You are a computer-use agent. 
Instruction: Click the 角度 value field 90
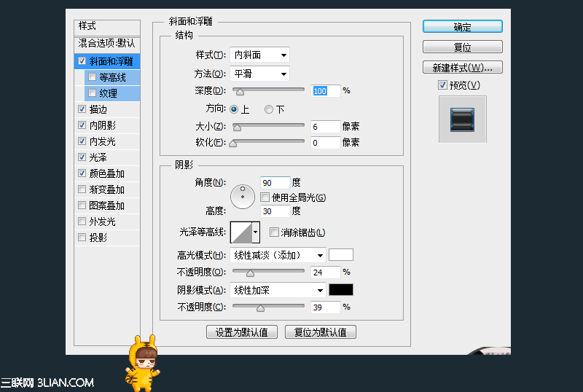point(275,183)
